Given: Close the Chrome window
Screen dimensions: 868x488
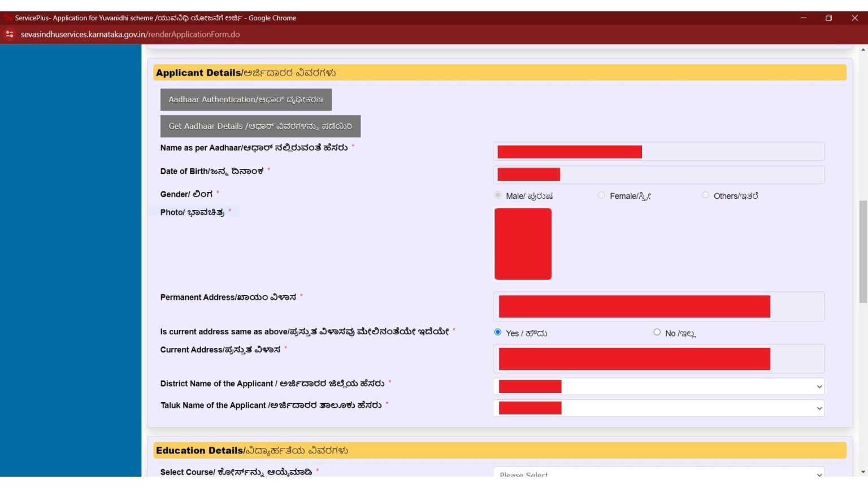Looking at the screenshot, I should coord(854,18).
